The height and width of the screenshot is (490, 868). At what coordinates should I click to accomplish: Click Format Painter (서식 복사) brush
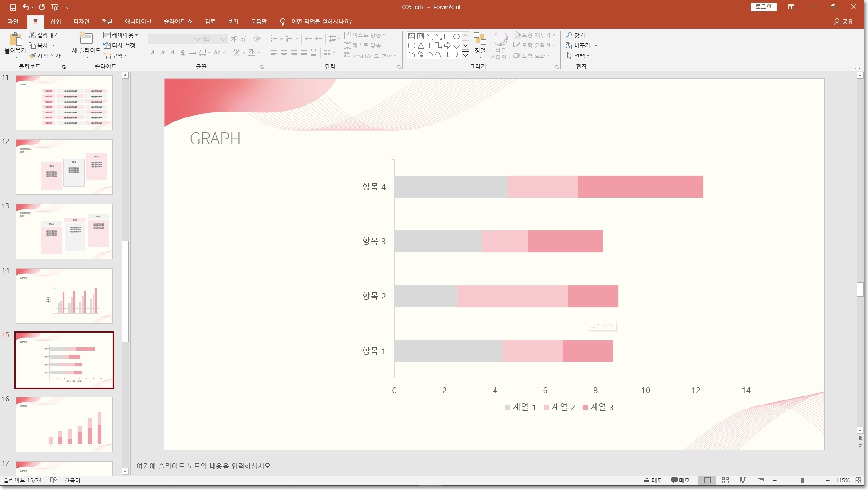pyautogui.click(x=45, y=56)
